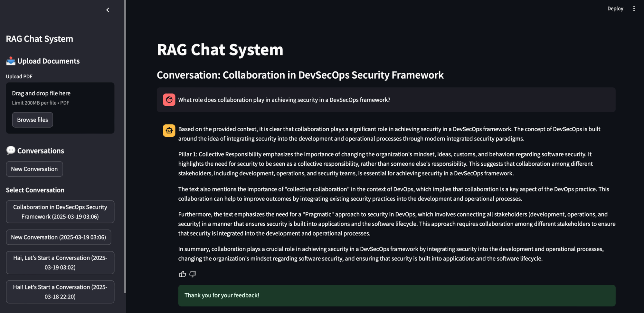Open the three-dot main menu
644x313 pixels.
pyautogui.click(x=634, y=9)
